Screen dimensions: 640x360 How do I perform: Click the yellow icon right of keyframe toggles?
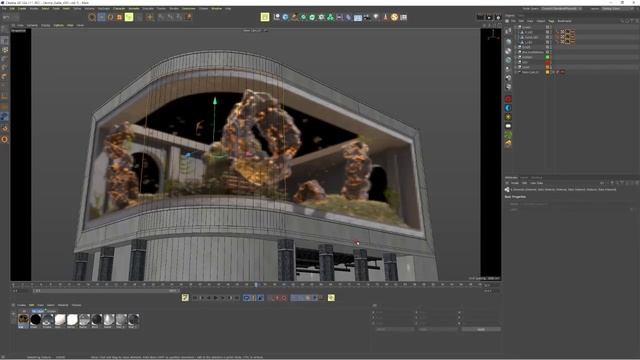pyautogui.click(x=331, y=298)
